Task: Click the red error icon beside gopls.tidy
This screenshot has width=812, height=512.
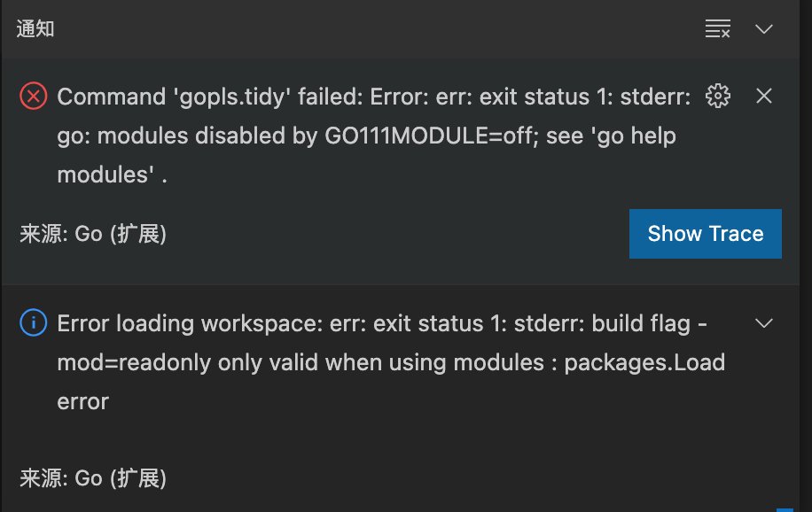Action: [33, 96]
